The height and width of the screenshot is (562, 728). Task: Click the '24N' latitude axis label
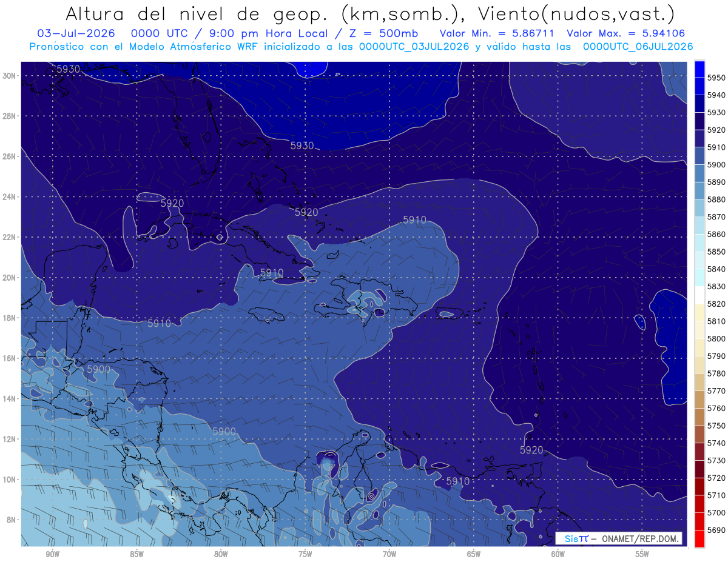coord(10,197)
